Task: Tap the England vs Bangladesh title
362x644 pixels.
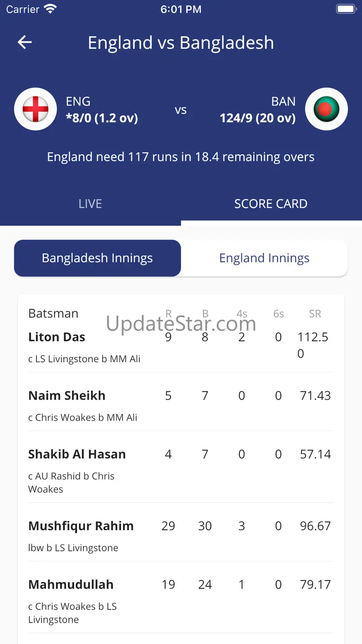Action: [181, 43]
